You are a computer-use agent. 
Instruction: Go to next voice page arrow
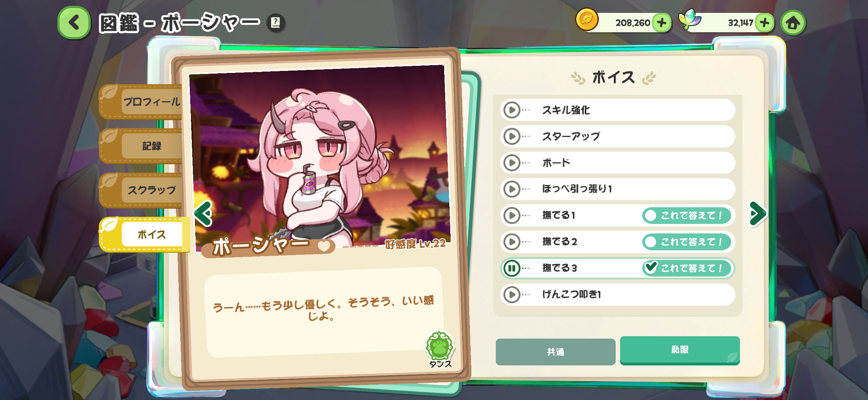pyautogui.click(x=758, y=213)
